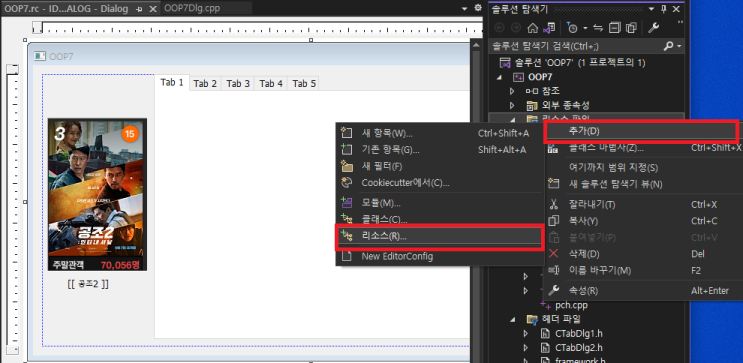
Task: Open the Solution Explorer window position dropdown
Action: pos(652,9)
